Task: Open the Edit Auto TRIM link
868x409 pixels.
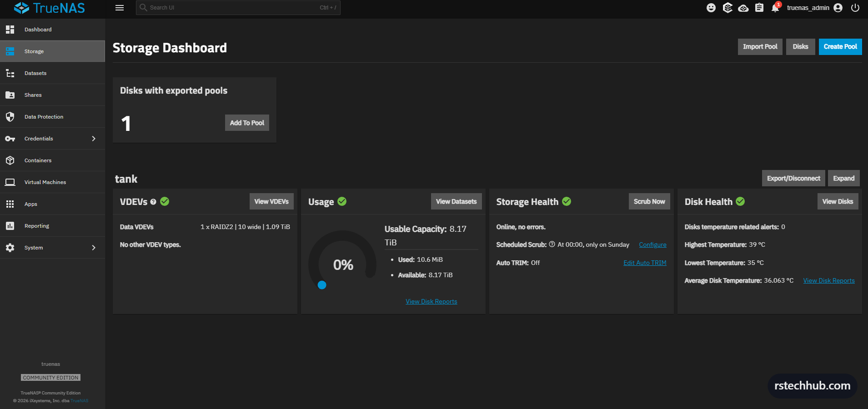Action: tap(645, 263)
